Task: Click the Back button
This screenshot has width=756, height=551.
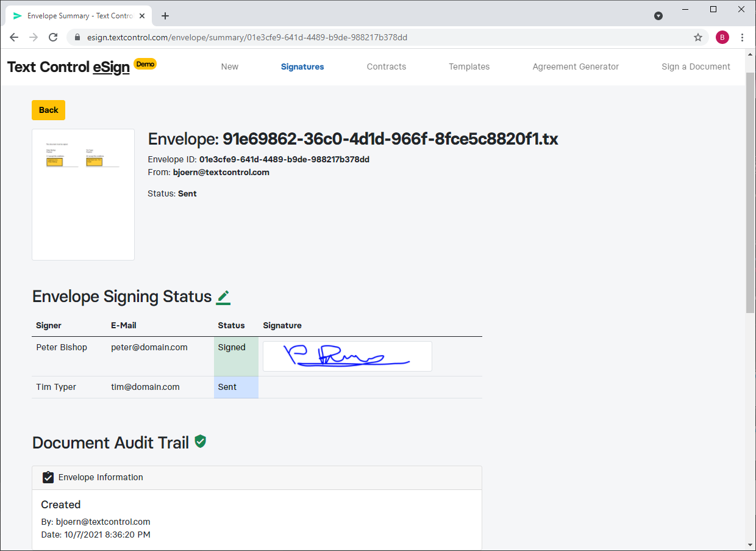Action: [48, 110]
